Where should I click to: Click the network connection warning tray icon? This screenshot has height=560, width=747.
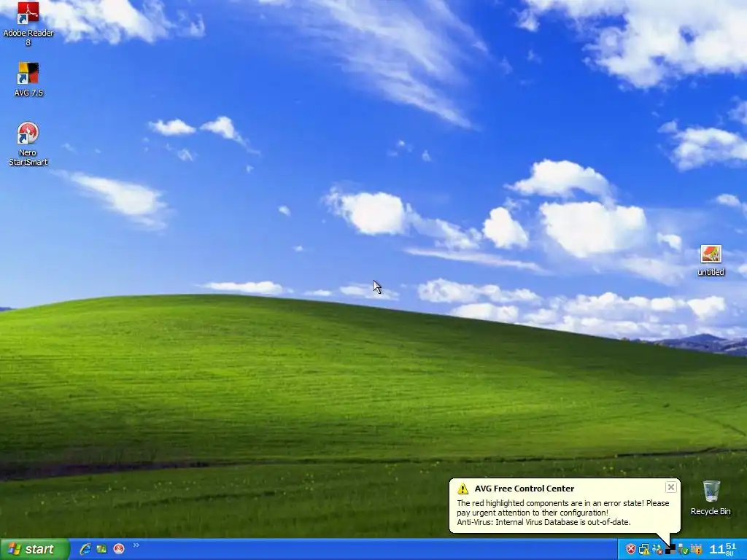point(644,549)
